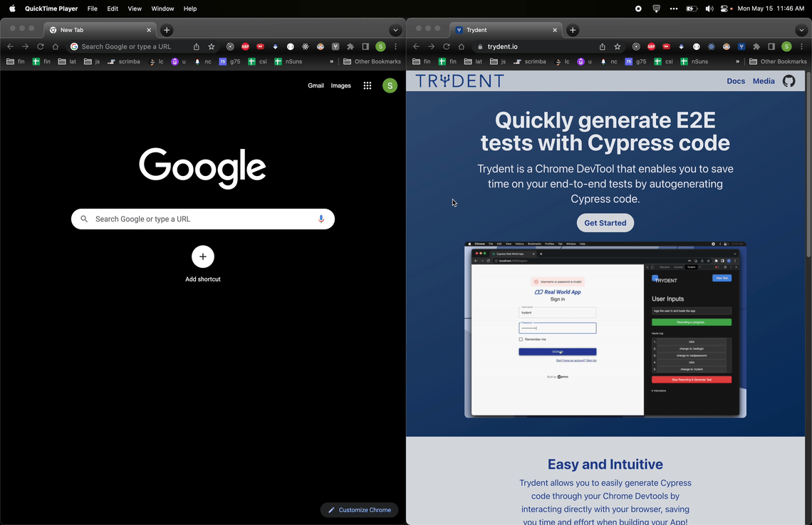Open the Images link
Viewport: 812px width, 525px height.
pyautogui.click(x=340, y=85)
